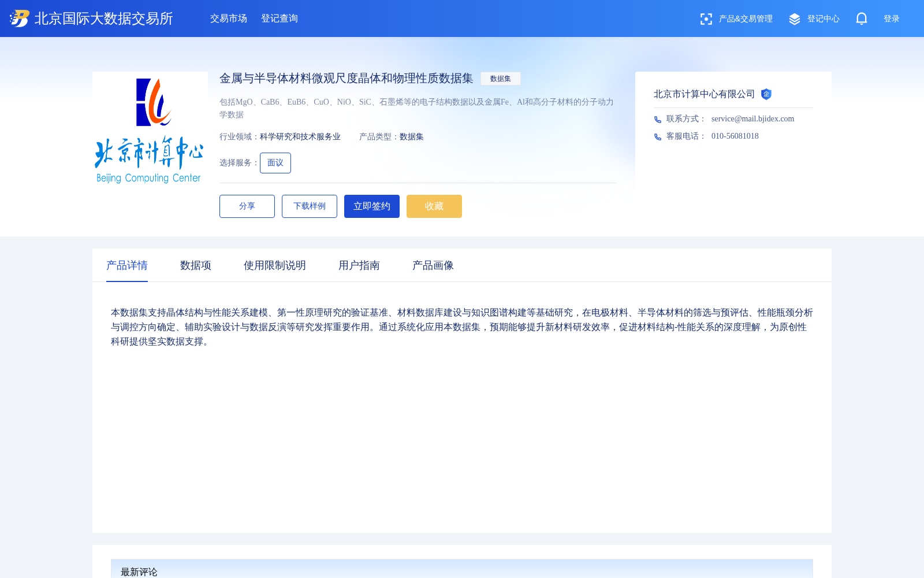This screenshot has width=924, height=578.
Task: Click the Beijing Computing Center product thumbnail
Action: pos(150,129)
